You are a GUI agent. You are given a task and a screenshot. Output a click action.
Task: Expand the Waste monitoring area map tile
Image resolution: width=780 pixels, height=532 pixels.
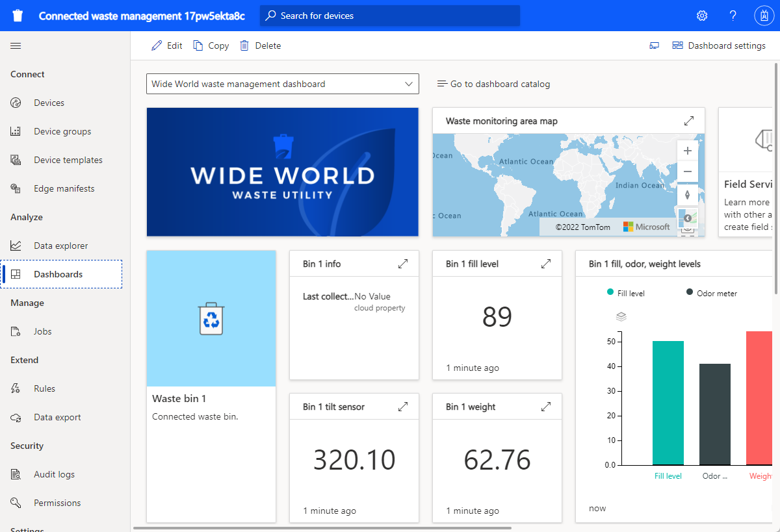[689, 121]
